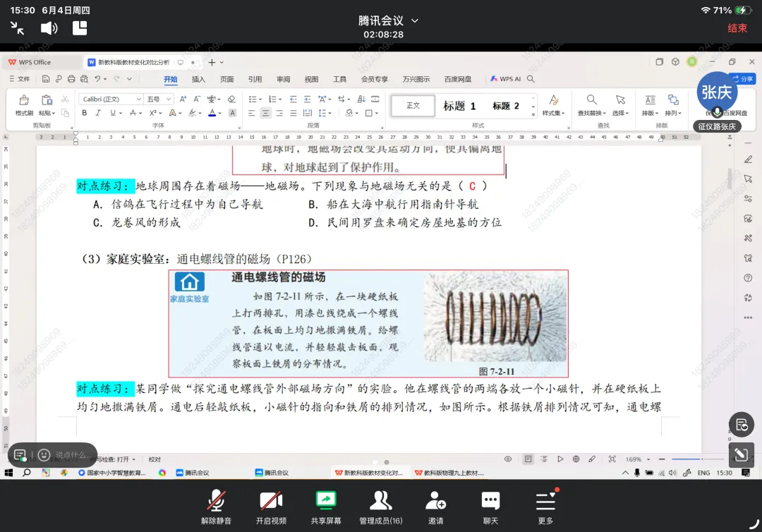Screen dimensions: 762x532
Task: Click the text highlight color pen
Action: click(x=193, y=113)
